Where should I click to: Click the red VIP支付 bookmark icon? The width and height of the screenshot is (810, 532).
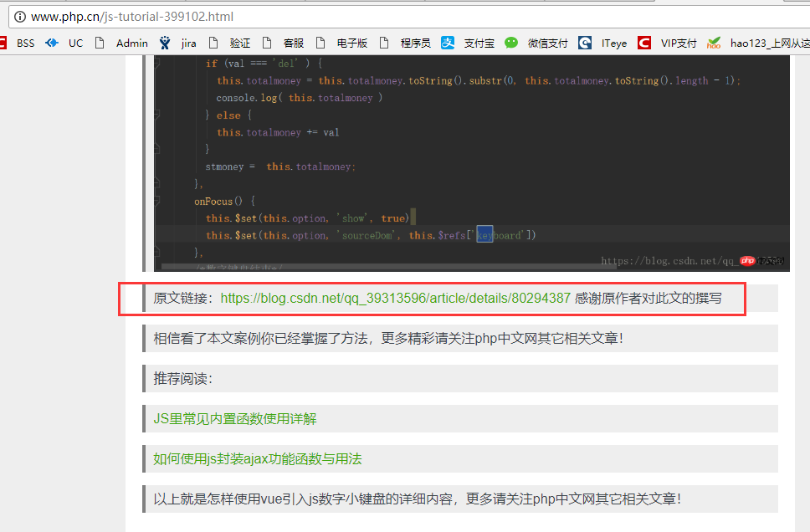644,43
